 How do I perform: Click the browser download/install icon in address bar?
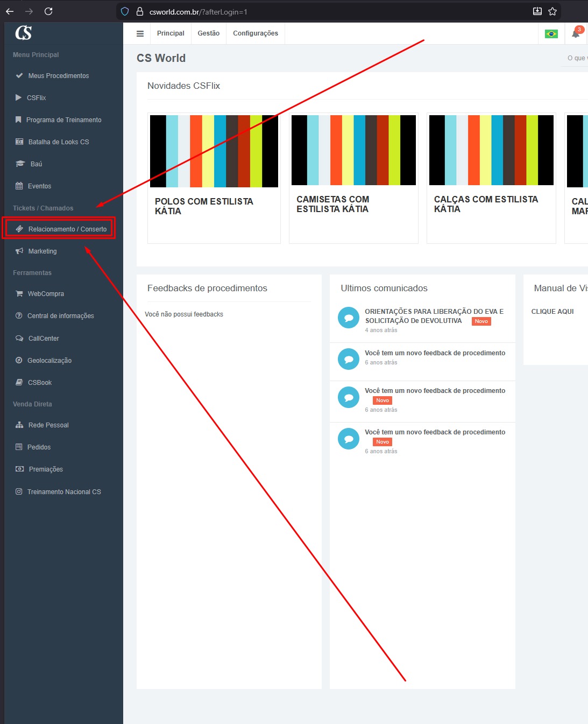point(537,11)
